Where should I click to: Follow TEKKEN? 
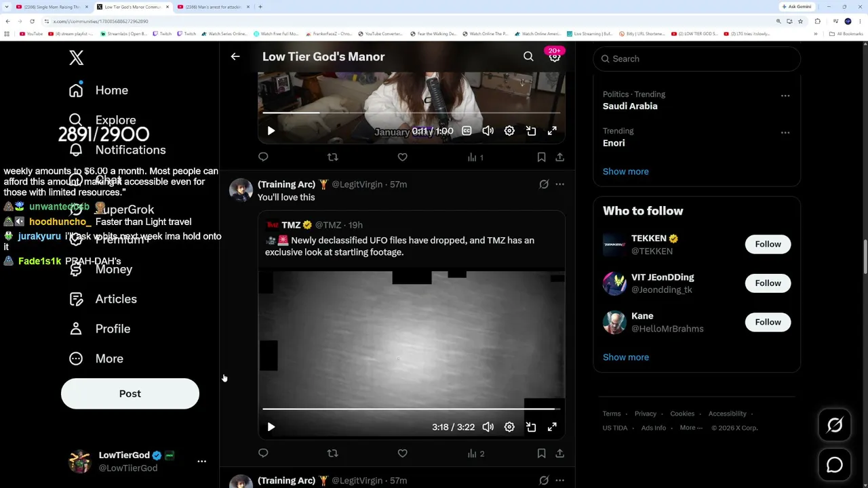point(768,244)
